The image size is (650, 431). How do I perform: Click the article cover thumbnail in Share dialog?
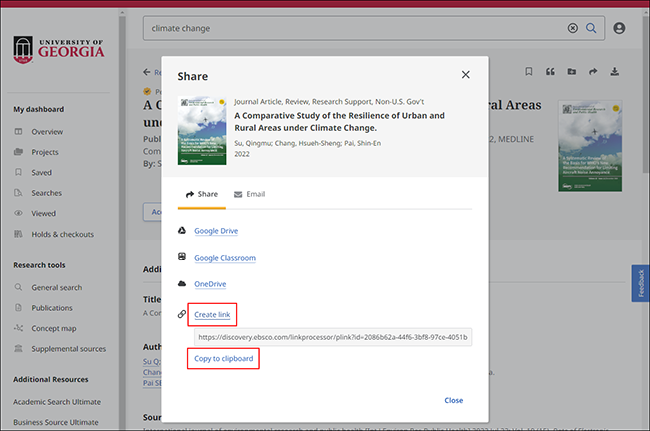point(202,131)
